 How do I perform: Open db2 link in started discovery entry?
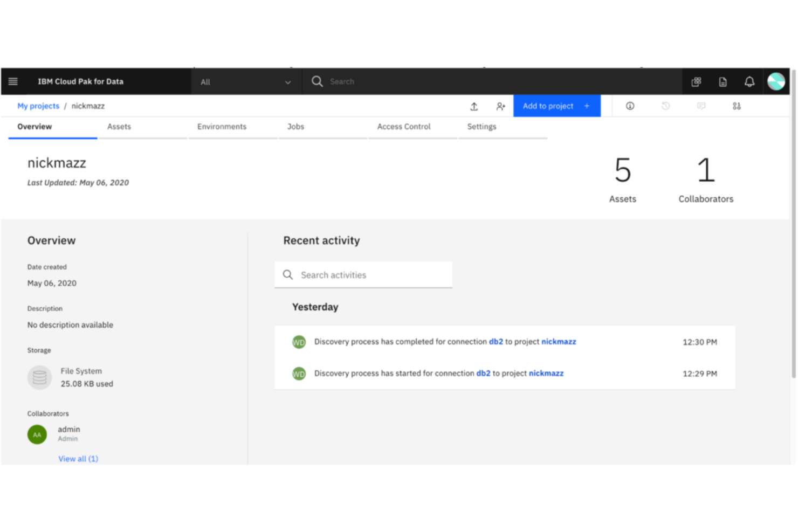coord(484,373)
